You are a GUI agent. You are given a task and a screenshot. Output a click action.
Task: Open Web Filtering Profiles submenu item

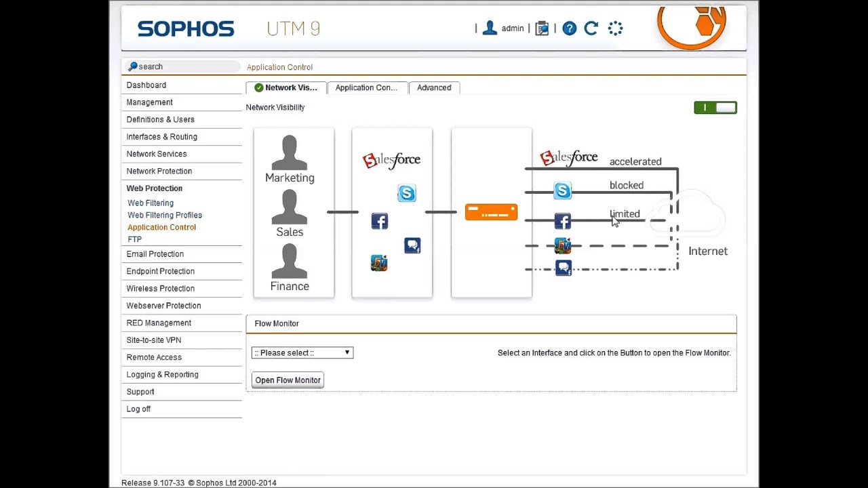pos(165,215)
